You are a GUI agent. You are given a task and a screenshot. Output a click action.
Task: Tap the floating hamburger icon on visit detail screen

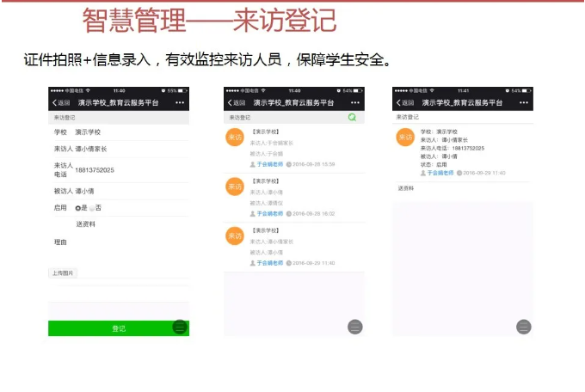(x=523, y=327)
